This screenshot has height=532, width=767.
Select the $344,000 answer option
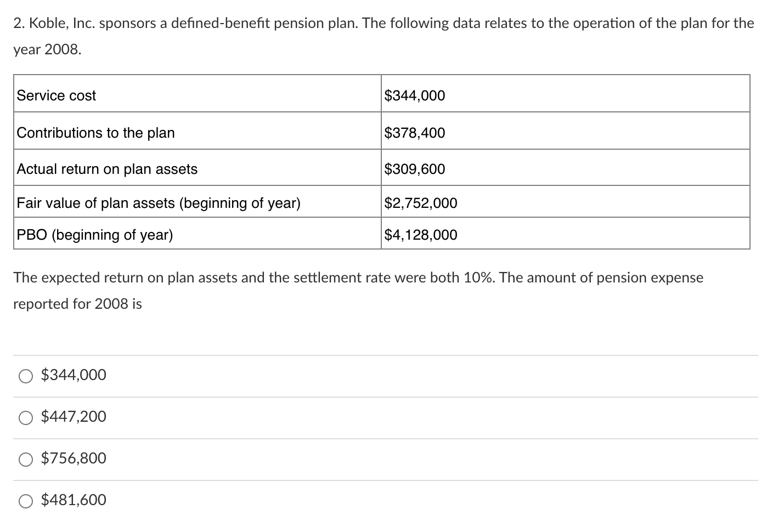click(x=25, y=375)
